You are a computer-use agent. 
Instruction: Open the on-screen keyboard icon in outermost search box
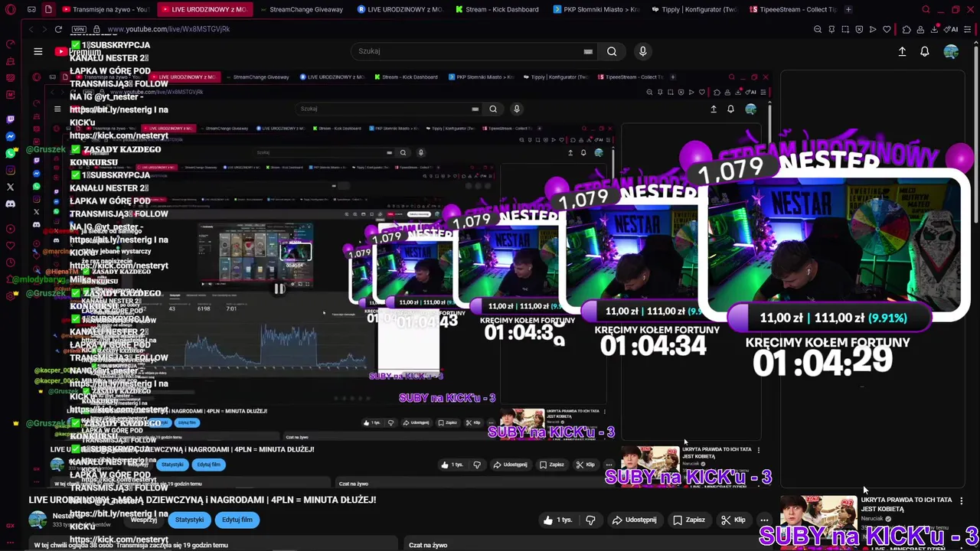pyautogui.click(x=588, y=51)
